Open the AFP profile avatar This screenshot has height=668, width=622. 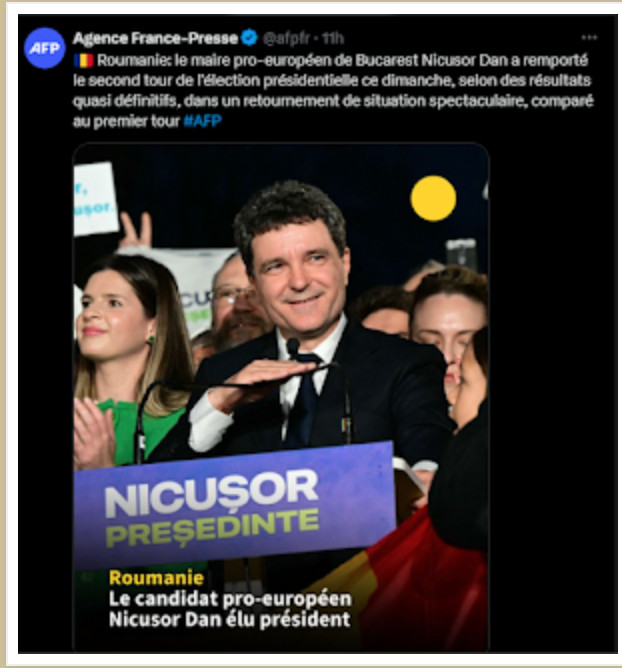[x=45, y=48]
